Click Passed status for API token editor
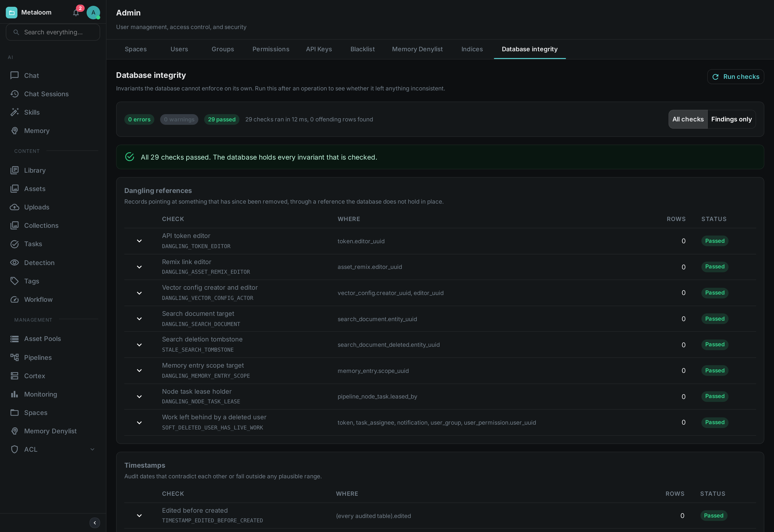 click(x=715, y=241)
